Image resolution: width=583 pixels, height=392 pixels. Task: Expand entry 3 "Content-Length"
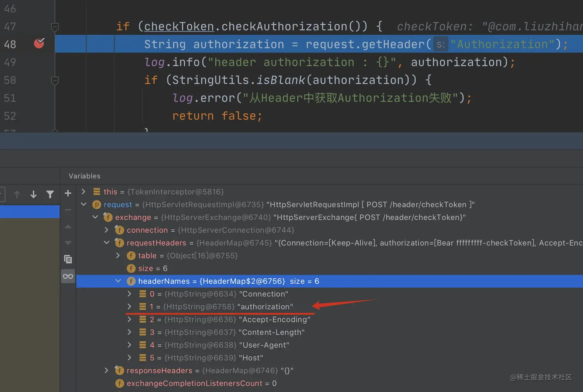130,332
